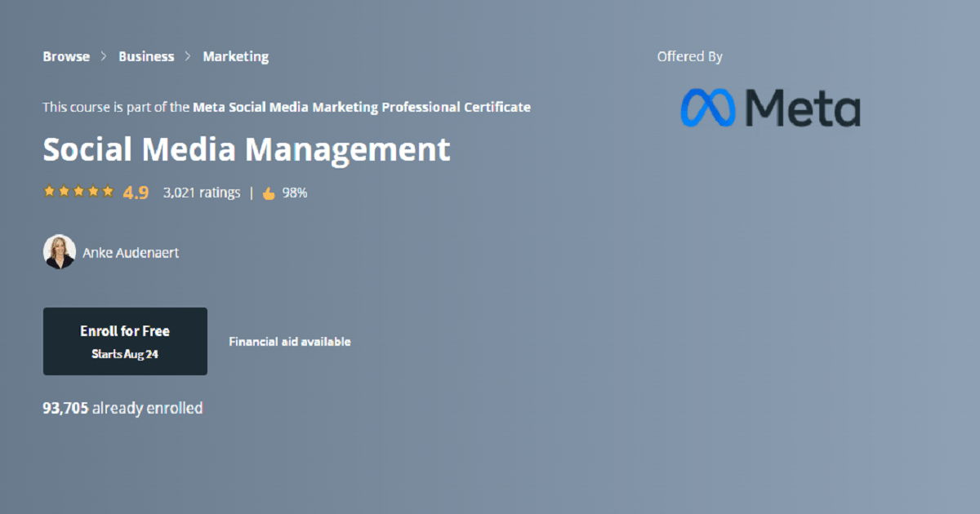Click the Meta logo
This screenshot has height=514, width=980.
[770, 108]
